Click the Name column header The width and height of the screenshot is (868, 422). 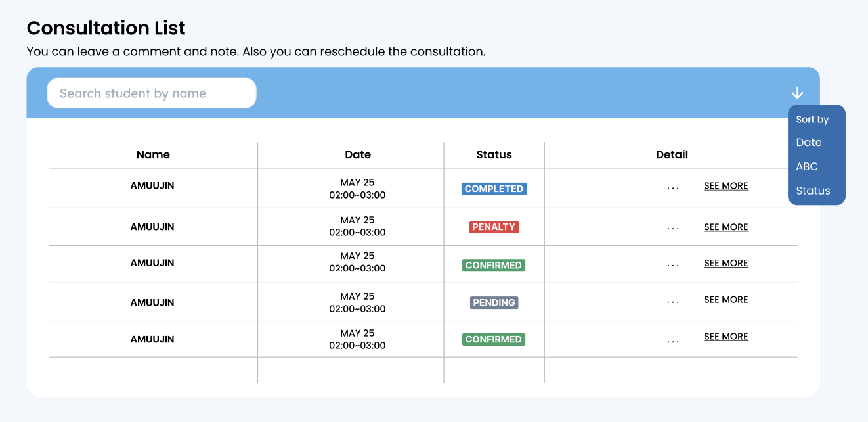point(153,155)
